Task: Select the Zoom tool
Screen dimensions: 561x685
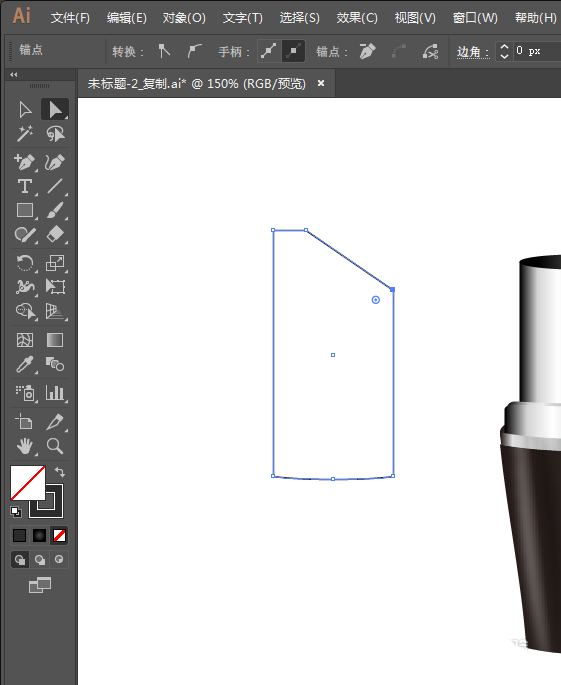Action: click(x=55, y=446)
